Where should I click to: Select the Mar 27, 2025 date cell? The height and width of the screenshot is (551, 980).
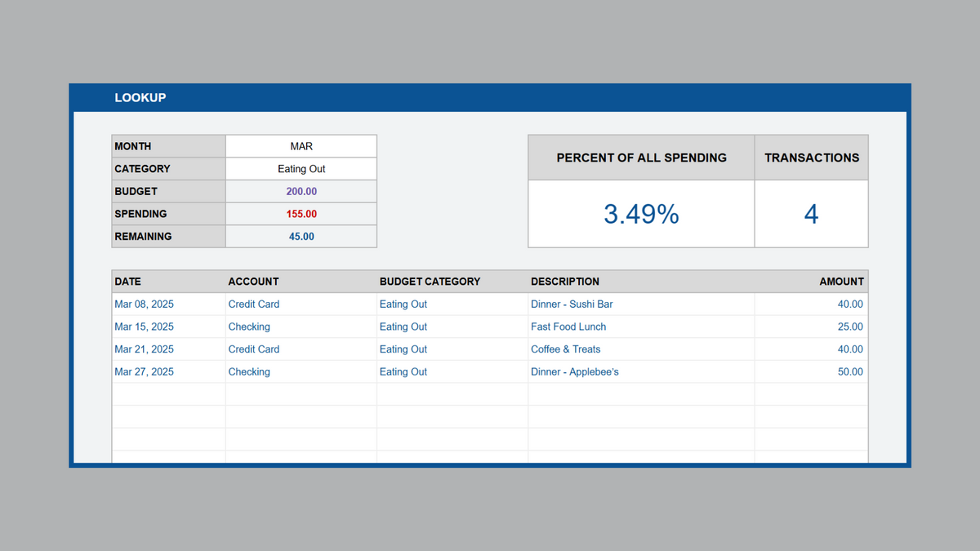coord(168,371)
